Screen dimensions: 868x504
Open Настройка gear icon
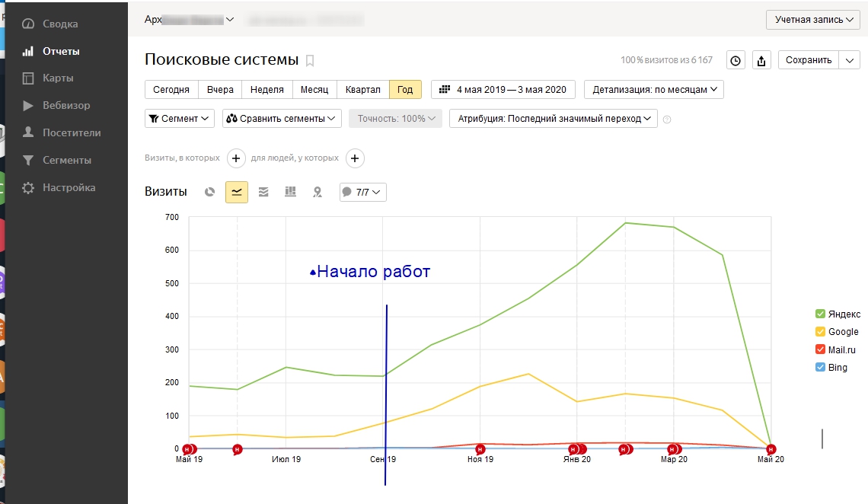[28, 187]
